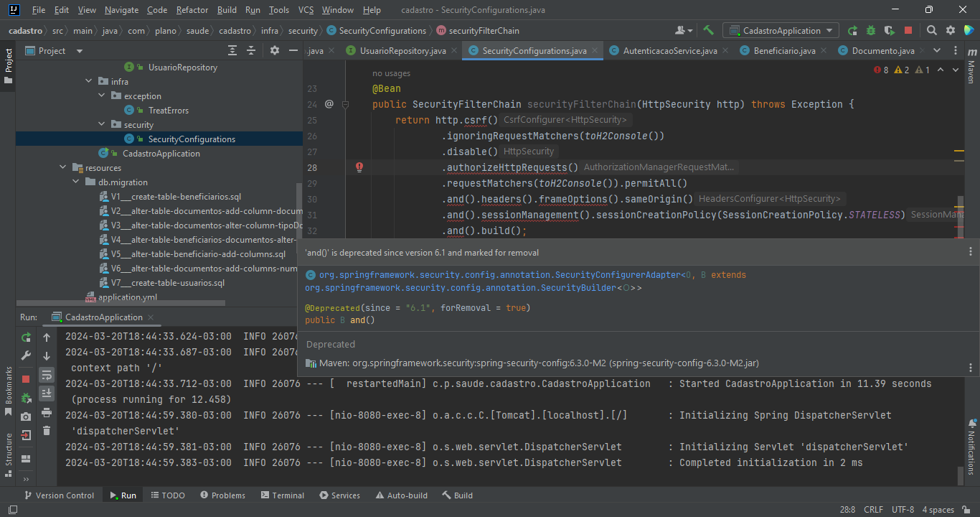This screenshot has height=517, width=980.
Task: Toggle the Project tool window sidebar button
Action: click(x=8, y=65)
